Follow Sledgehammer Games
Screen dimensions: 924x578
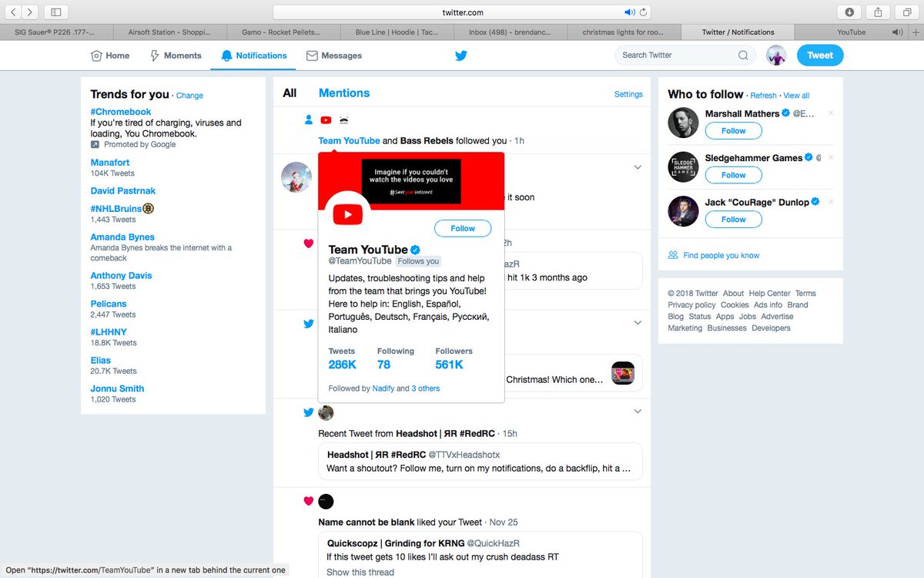pyautogui.click(x=734, y=175)
